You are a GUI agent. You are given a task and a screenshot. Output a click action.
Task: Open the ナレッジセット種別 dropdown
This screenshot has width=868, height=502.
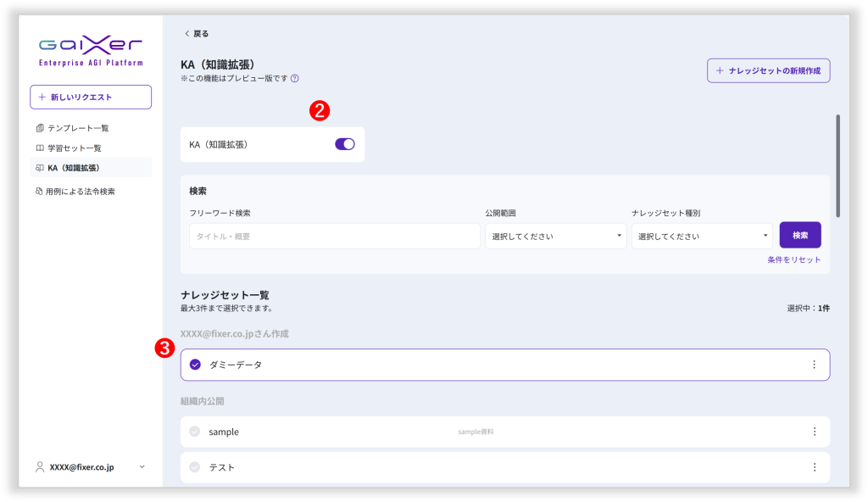pos(702,237)
